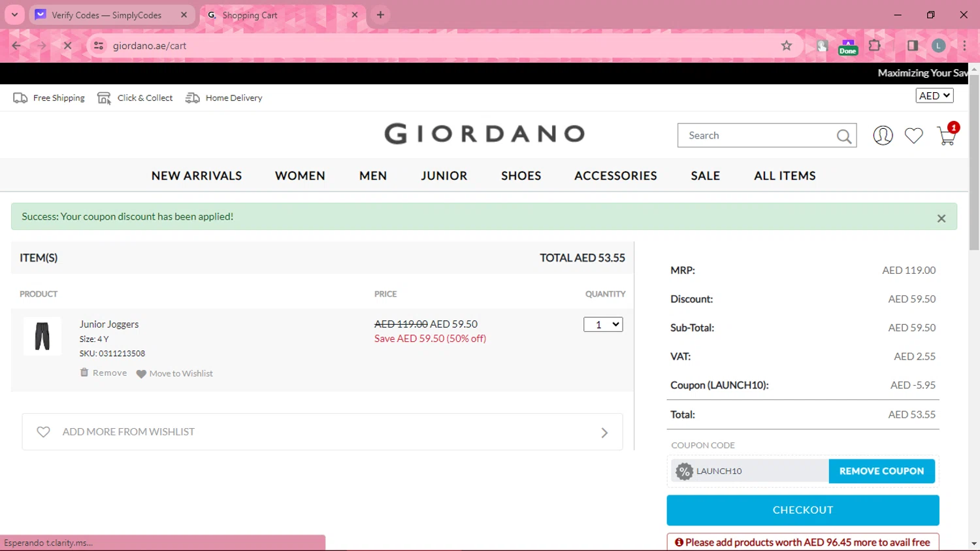Dismiss the coupon success alert
980x551 pixels.
941,218
